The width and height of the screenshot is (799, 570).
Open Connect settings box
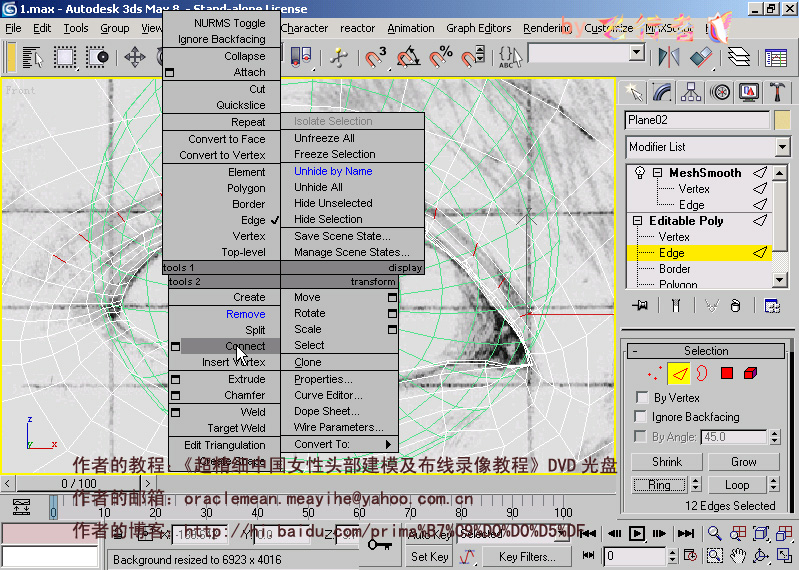(175, 346)
